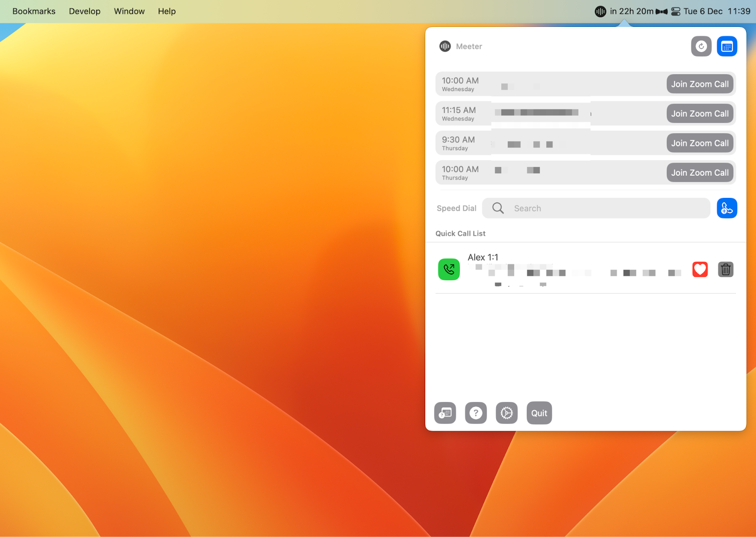Add a new contact with blue icon

(727, 208)
